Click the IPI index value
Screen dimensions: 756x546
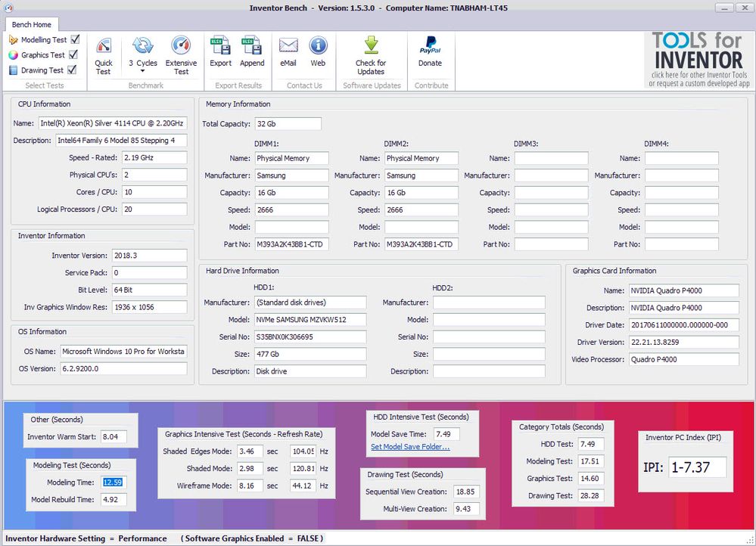point(697,467)
